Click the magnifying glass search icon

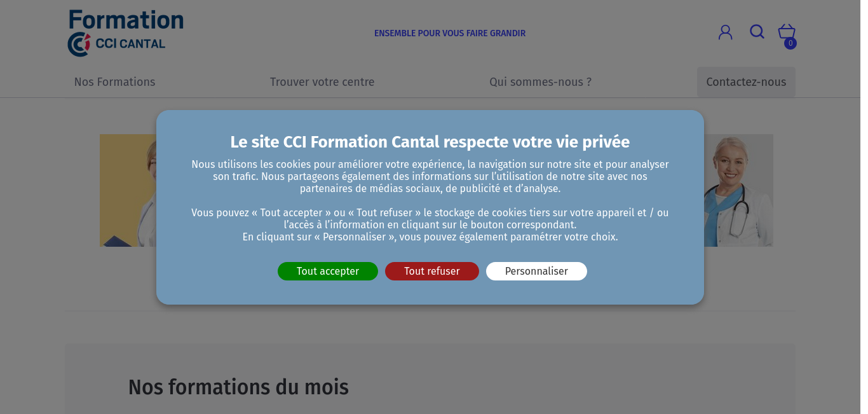click(757, 32)
